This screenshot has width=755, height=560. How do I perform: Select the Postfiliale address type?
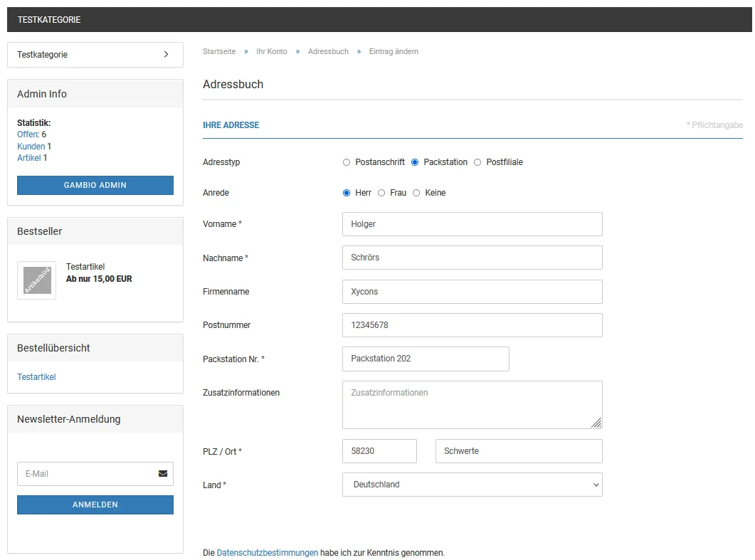(x=477, y=162)
